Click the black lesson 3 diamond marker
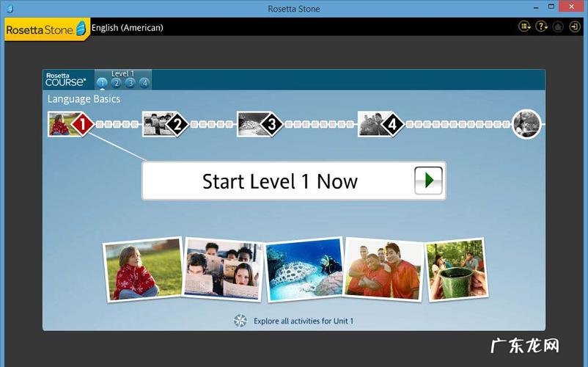 271,124
